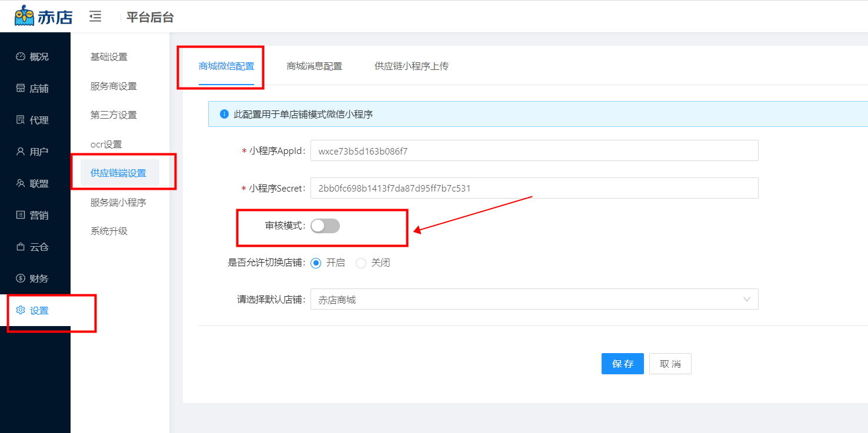Click the dropdown arrow beside 赤店商城

tap(747, 300)
